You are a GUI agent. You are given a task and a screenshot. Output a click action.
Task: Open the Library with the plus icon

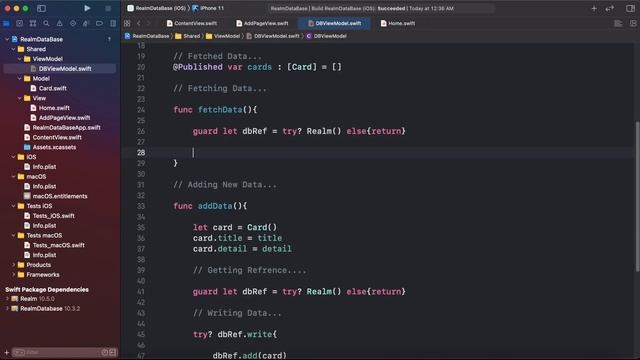pos(594,8)
